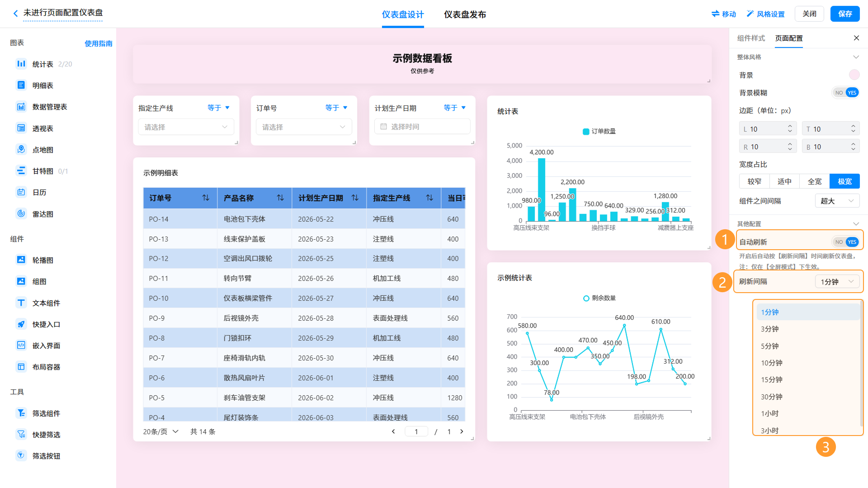
Task: Toggle 剩余数量 legend in line chart
Action: (599, 298)
